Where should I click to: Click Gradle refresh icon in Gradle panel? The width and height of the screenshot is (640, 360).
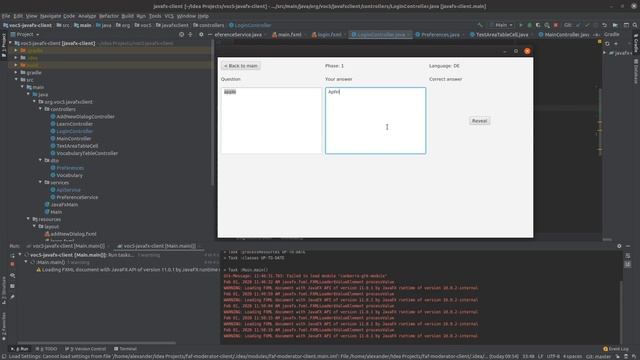tap(607, 44)
